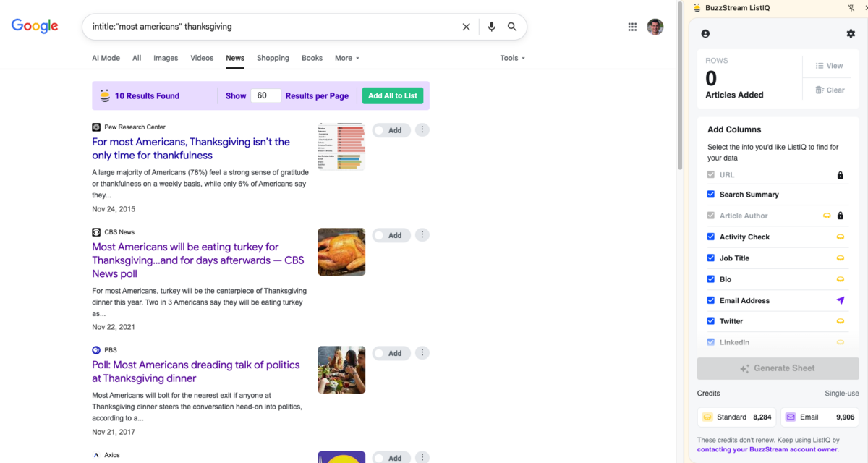Click the Add All to List button
This screenshot has width=868, height=463.
click(x=392, y=95)
